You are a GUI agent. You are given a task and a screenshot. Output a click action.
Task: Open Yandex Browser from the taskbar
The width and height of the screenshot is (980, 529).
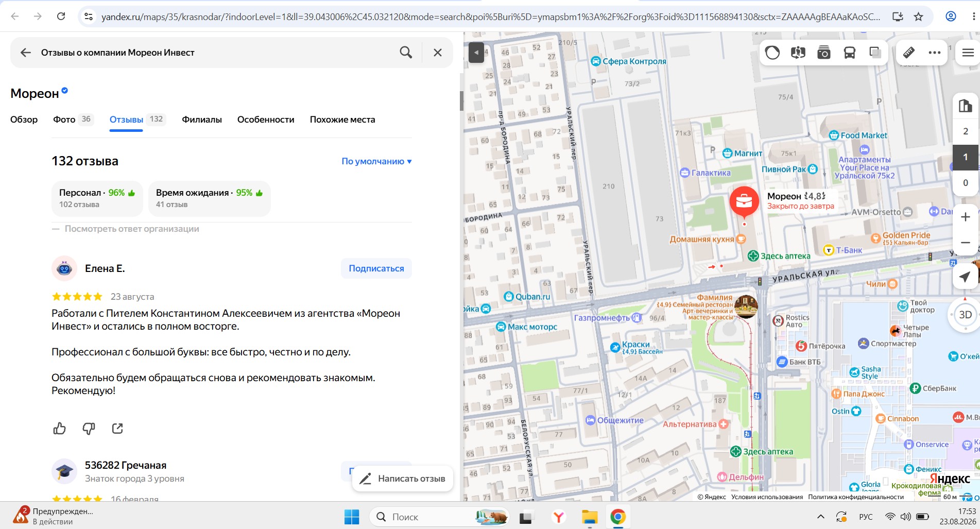559,517
